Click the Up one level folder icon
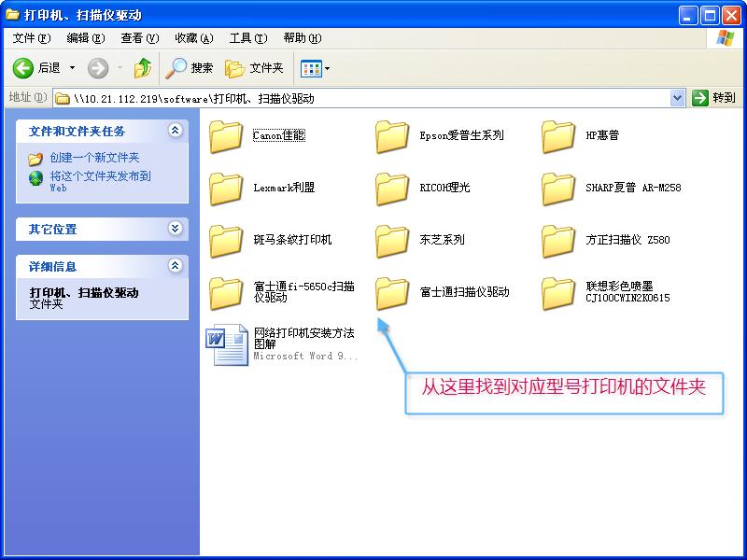This screenshot has height=560, width=747. (x=142, y=66)
